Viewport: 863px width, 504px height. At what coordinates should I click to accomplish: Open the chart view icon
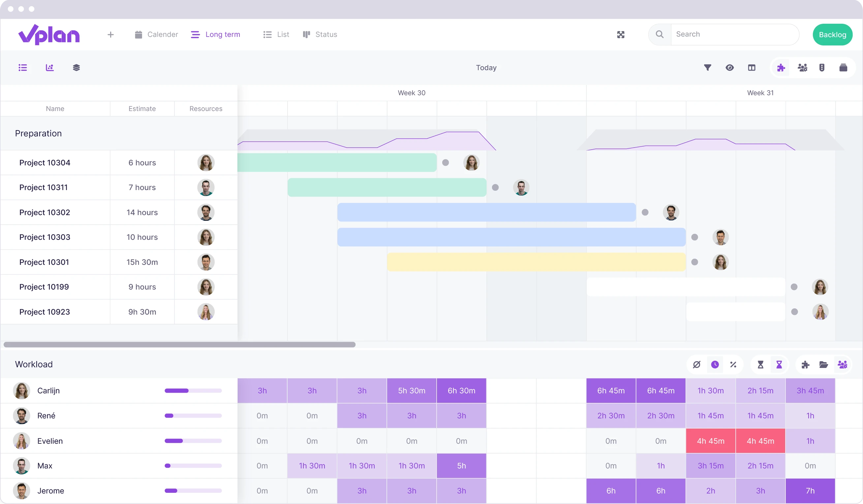(50, 68)
